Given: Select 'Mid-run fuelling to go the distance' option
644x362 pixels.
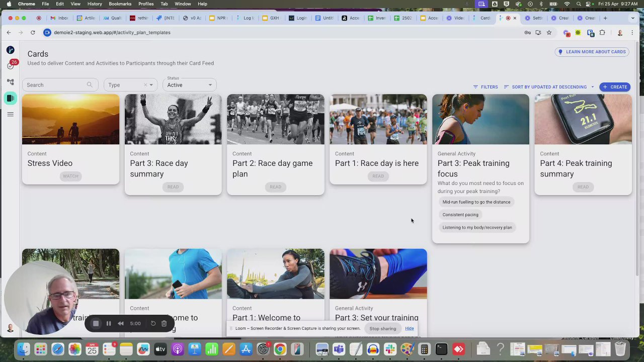Looking at the screenshot, I should coord(476,202).
